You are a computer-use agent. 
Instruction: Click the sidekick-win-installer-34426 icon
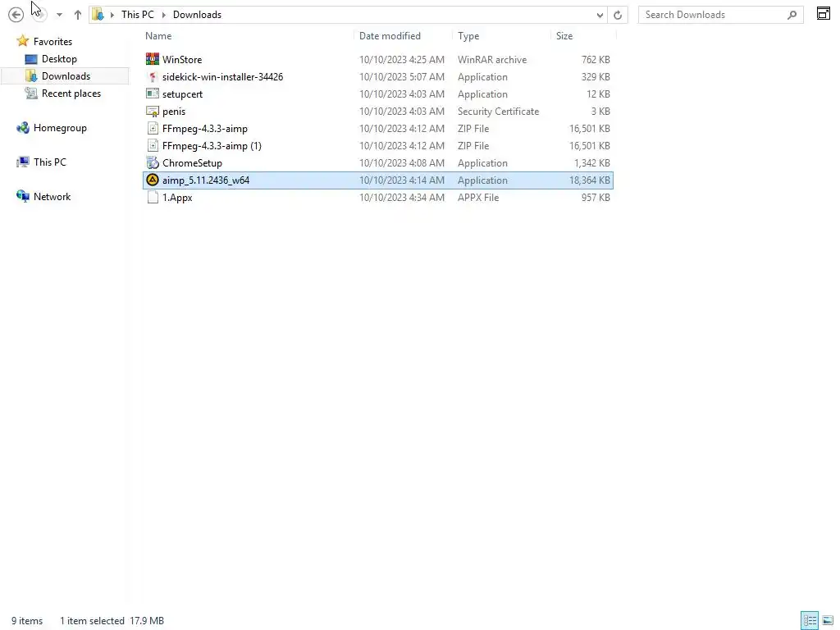click(153, 76)
